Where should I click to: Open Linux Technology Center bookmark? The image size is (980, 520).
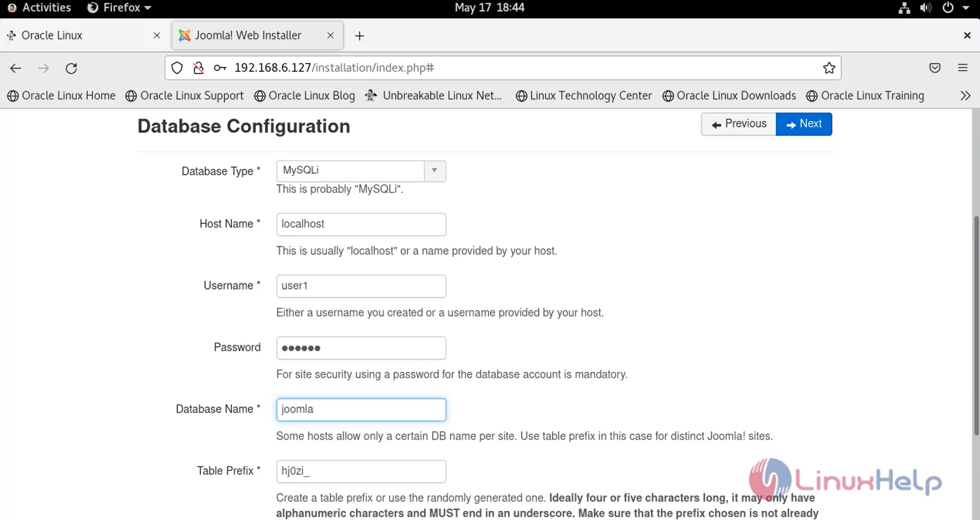coord(584,96)
